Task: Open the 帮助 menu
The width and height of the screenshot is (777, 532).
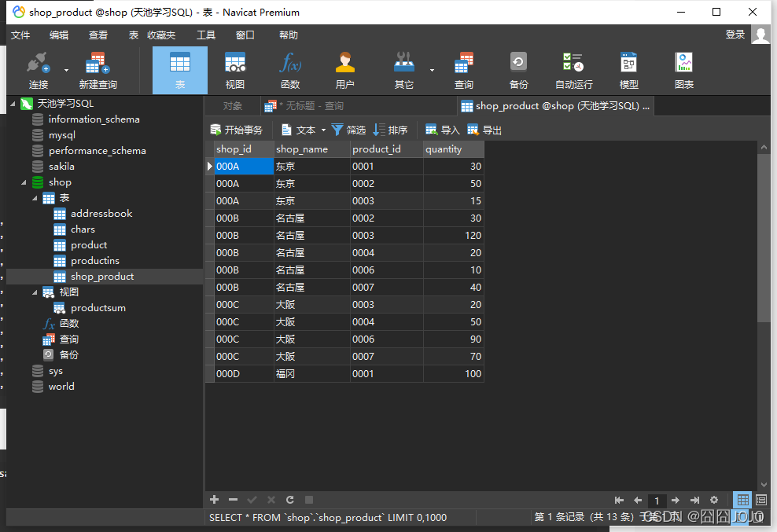Action: [289, 35]
